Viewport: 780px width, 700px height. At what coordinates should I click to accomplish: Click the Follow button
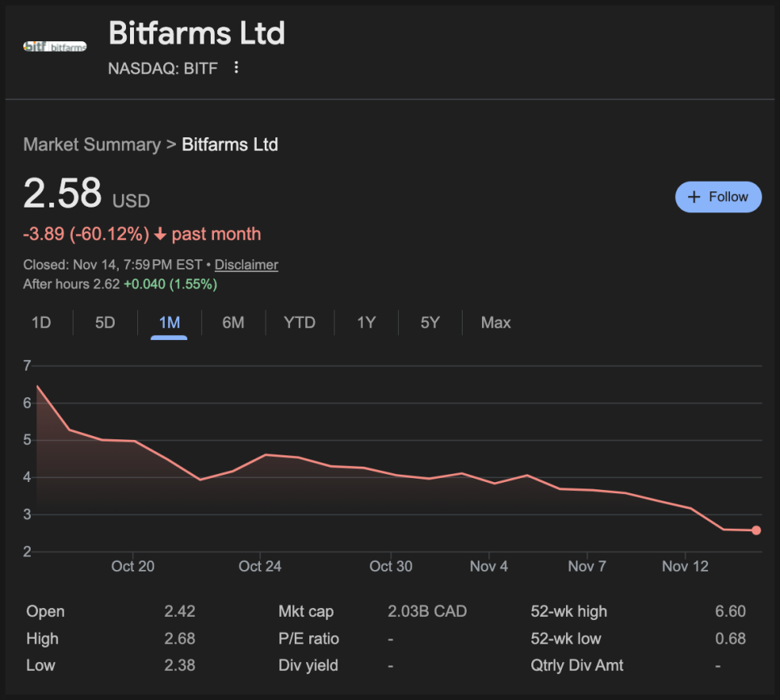coord(718,197)
